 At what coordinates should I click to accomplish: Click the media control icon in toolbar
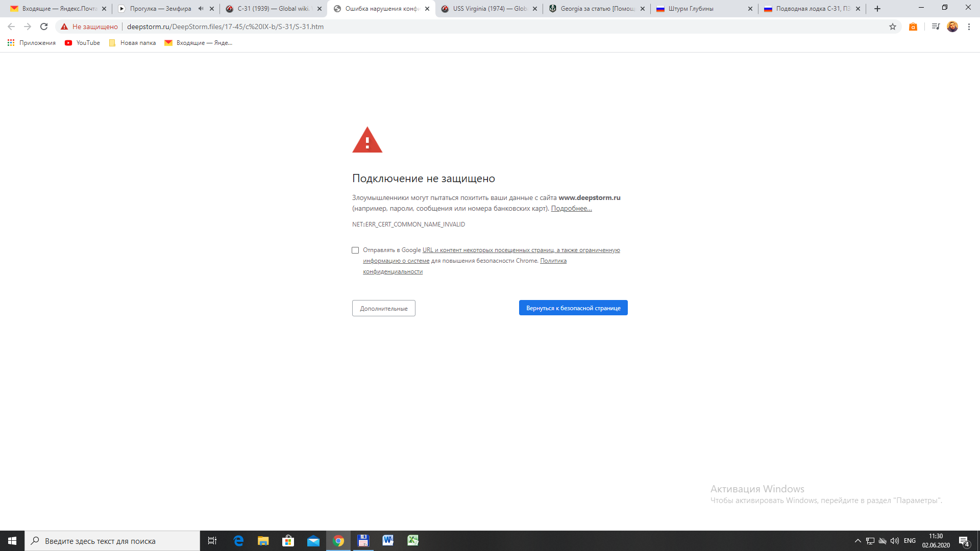pyautogui.click(x=936, y=27)
